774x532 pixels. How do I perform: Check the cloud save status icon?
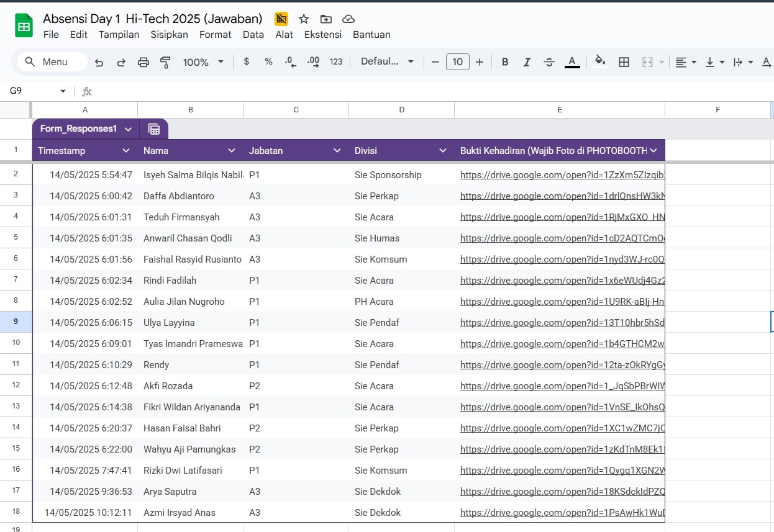pyautogui.click(x=348, y=19)
